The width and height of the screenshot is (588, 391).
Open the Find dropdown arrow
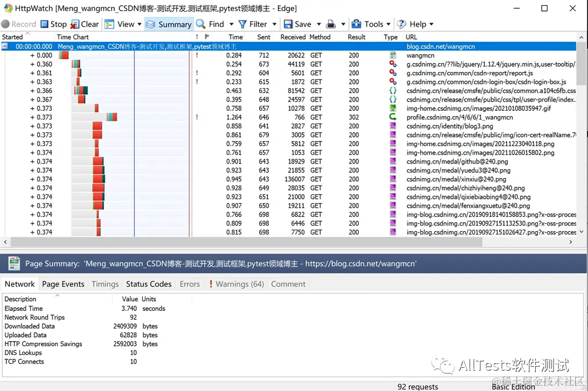point(231,24)
